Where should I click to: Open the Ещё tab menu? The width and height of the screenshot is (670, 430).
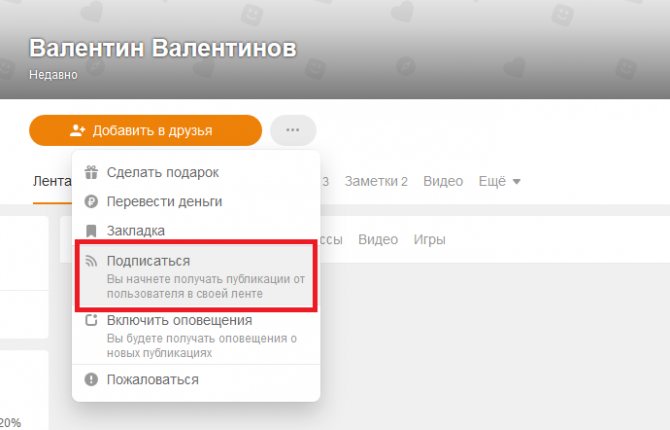point(499,181)
